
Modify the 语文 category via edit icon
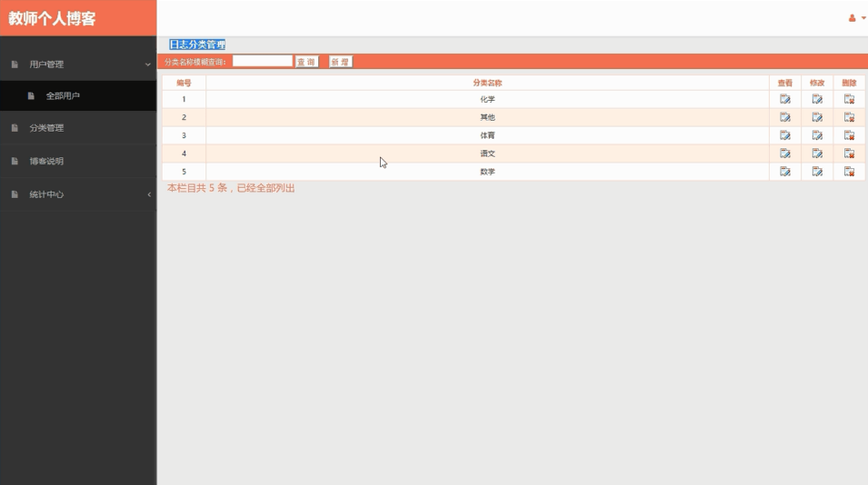[817, 153]
